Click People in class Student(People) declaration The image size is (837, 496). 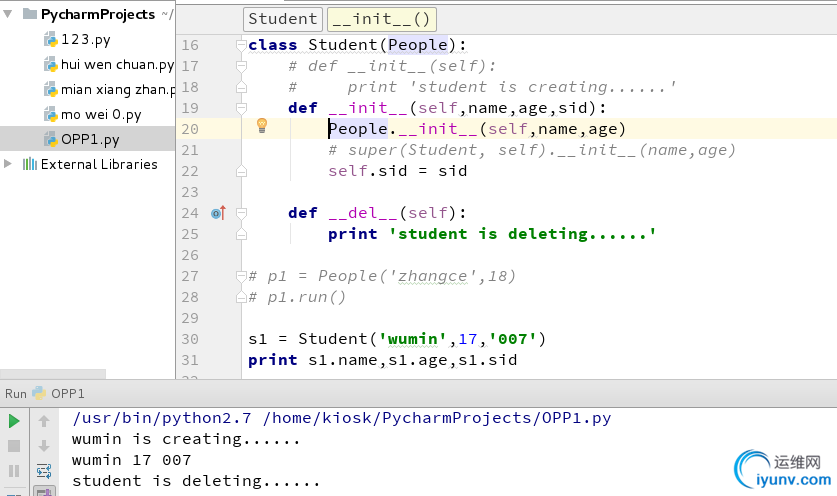click(418, 45)
